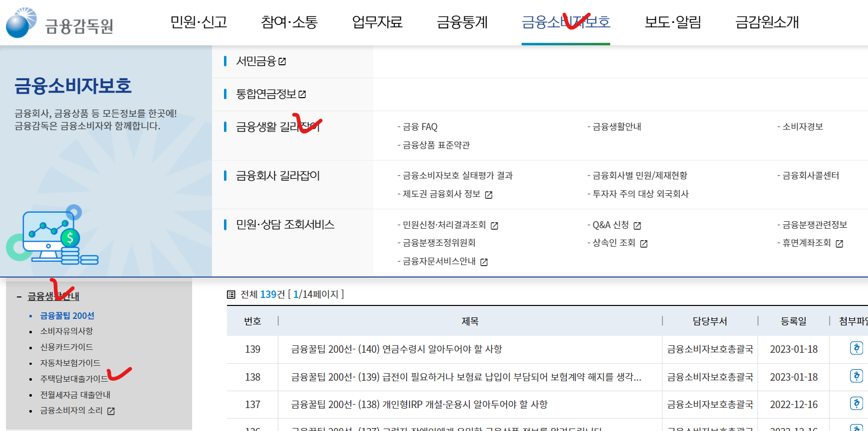
Task: Open the 민원·신고 menu
Action: pyautogui.click(x=199, y=22)
